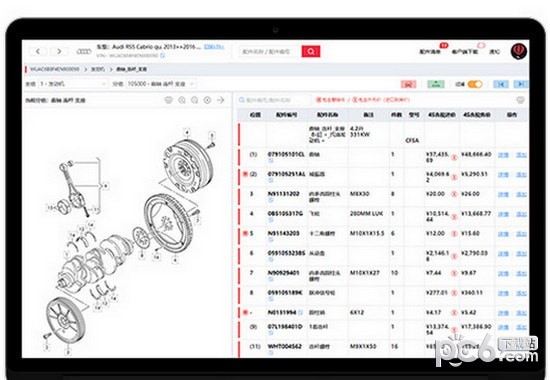Select part number 079105101CL

pos(286,154)
